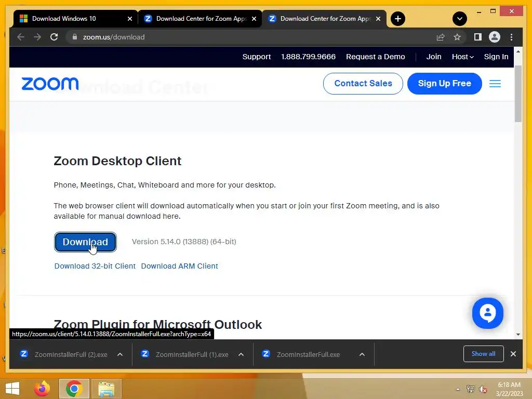Show hidden system tray icons
The image size is (532, 399).
coord(458,389)
